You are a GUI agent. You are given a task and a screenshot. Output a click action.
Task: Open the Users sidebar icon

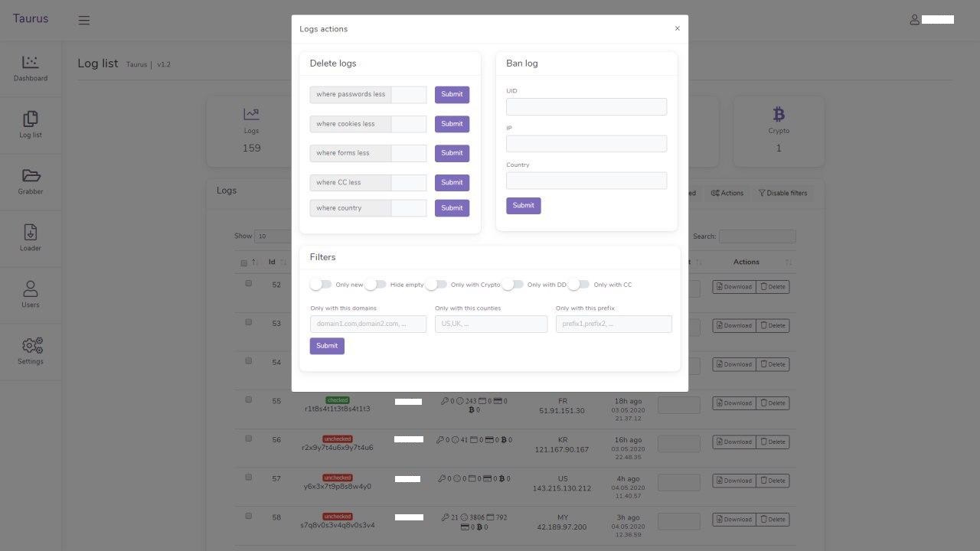[x=31, y=289]
